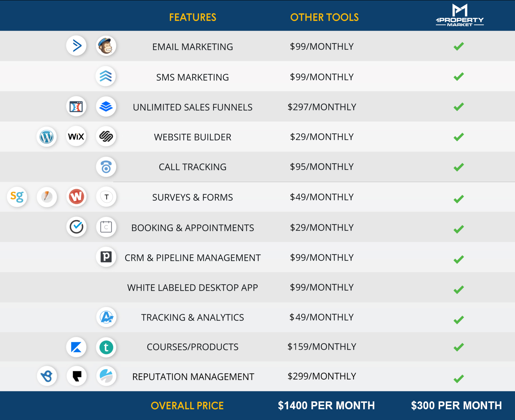
Task: Click the green checkmark for Surveys & Forms
Action: 458,199
